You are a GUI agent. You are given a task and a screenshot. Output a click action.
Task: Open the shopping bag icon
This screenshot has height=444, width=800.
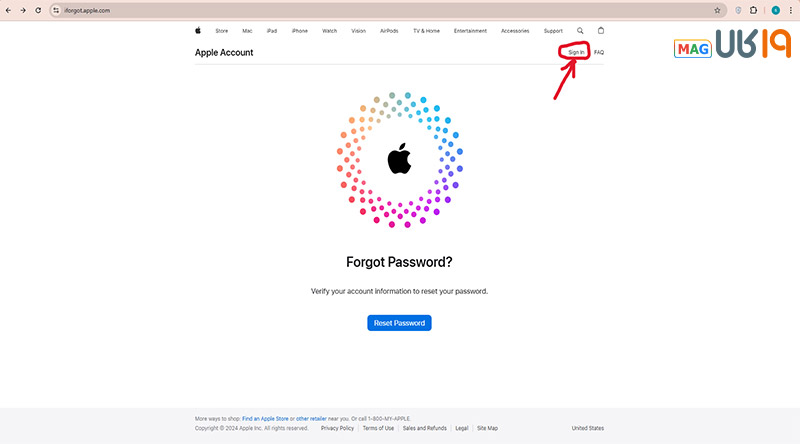coord(601,31)
